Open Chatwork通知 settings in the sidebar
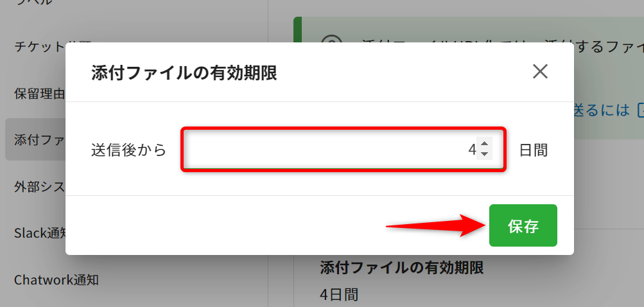Viewport: 644px width, 307px height. [57, 280]
